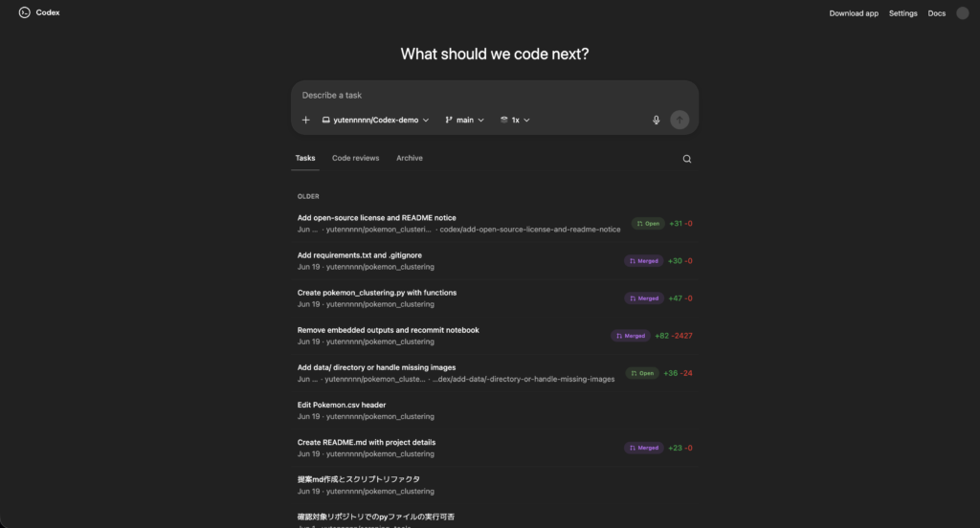Screen dimensions: 980x528
Task: Click Merged badge on README.md task
Action: coord(643,448)
